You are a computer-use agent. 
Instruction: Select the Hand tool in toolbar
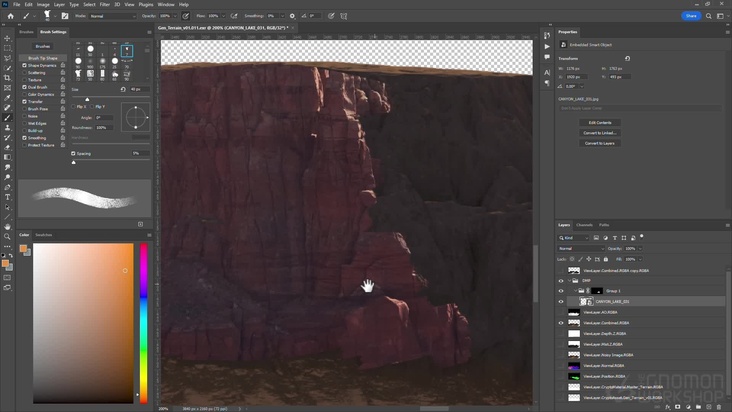(7, 227)
